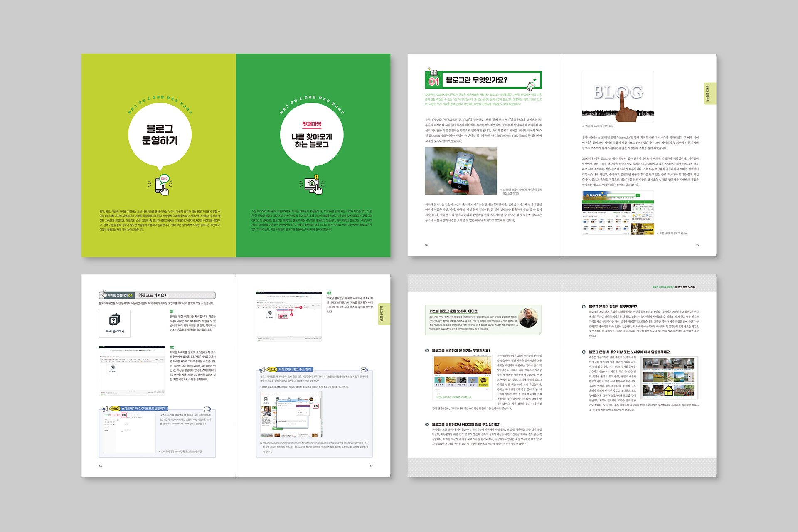Viewport: 798px width, 532px height.
Task: Click the hand holding iPhone photo
Action: click(x=461, y=171)
